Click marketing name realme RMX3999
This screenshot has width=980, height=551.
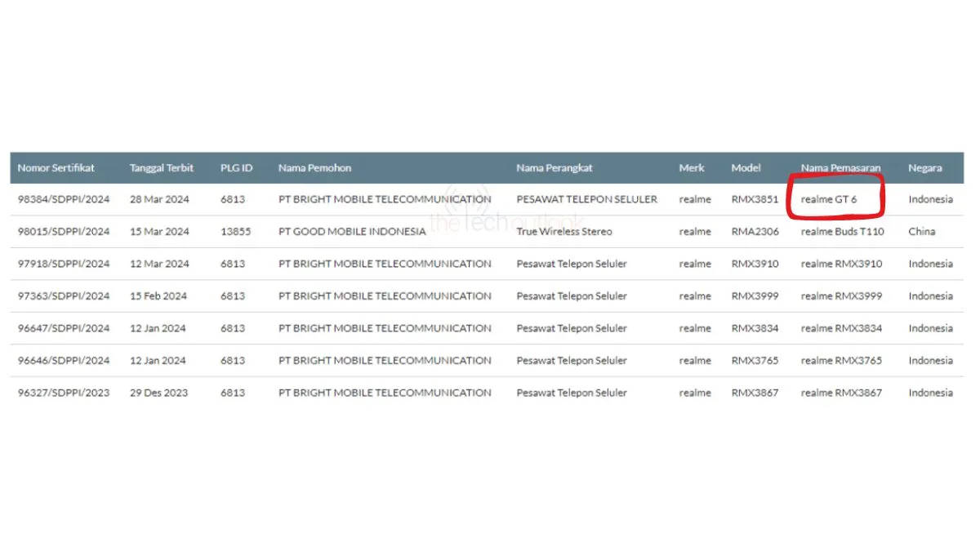(842, 296)
